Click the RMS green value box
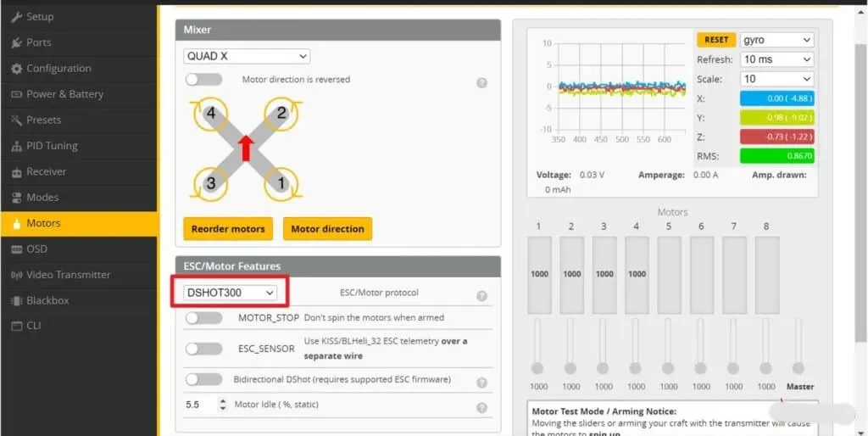The width and height of the screenshot is (868, 436). tap(776, 156)
